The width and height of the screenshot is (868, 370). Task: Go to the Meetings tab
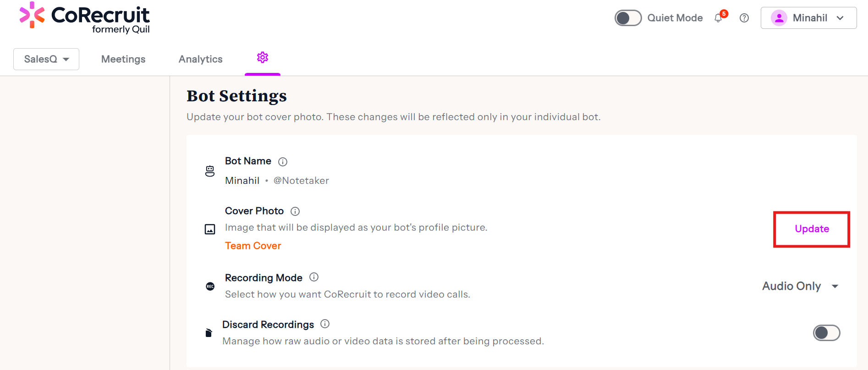[123, 59]
